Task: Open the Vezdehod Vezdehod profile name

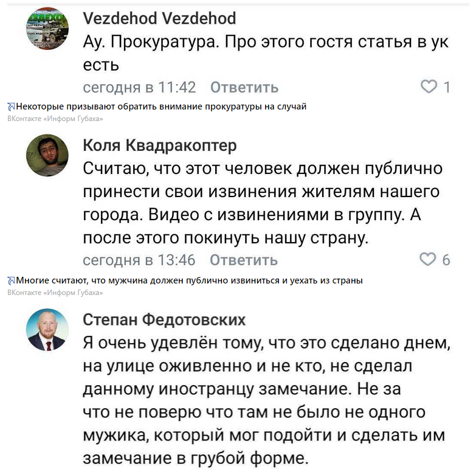Action: coord(159,19)
